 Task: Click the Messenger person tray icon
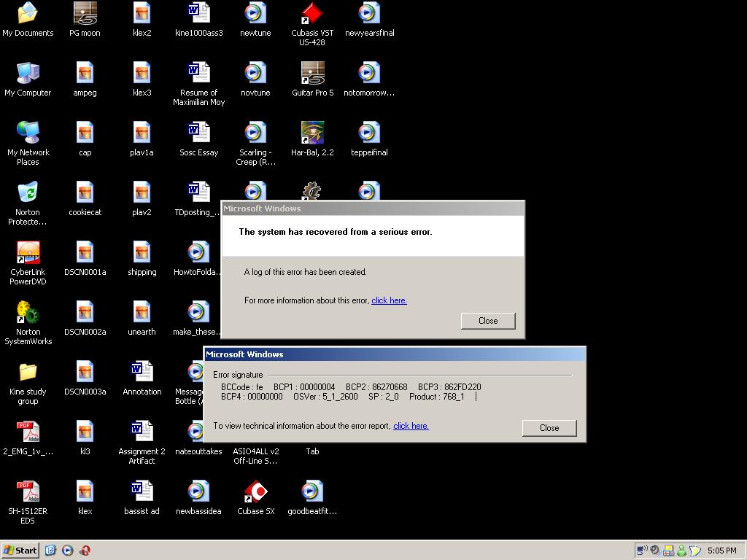click(682, 551)
